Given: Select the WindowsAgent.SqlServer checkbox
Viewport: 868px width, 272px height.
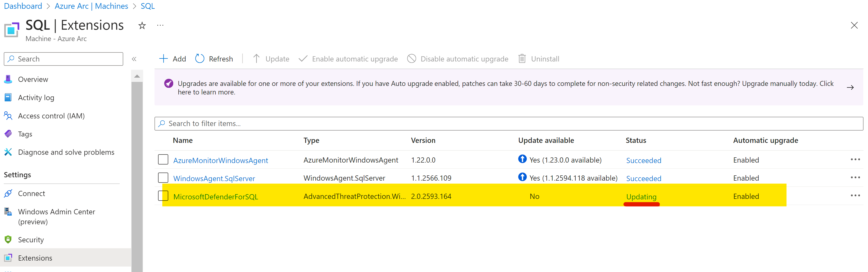Looking at the screenshot, I should (x=163, y=178).
